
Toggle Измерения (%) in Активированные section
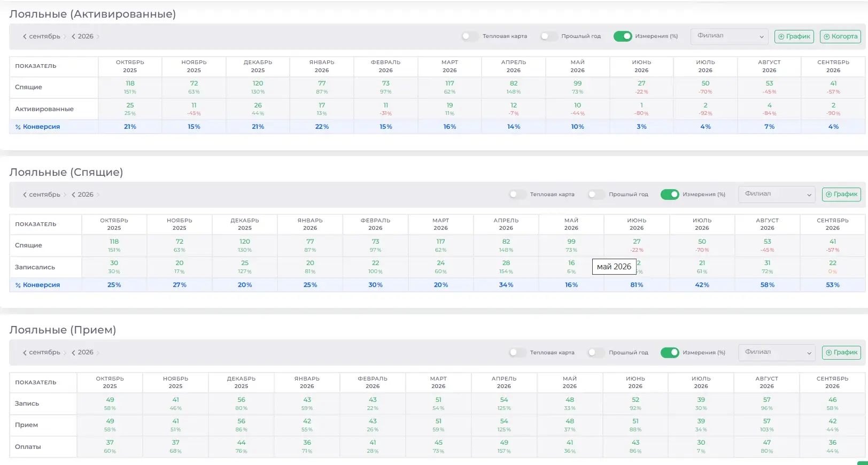(623, 36)
